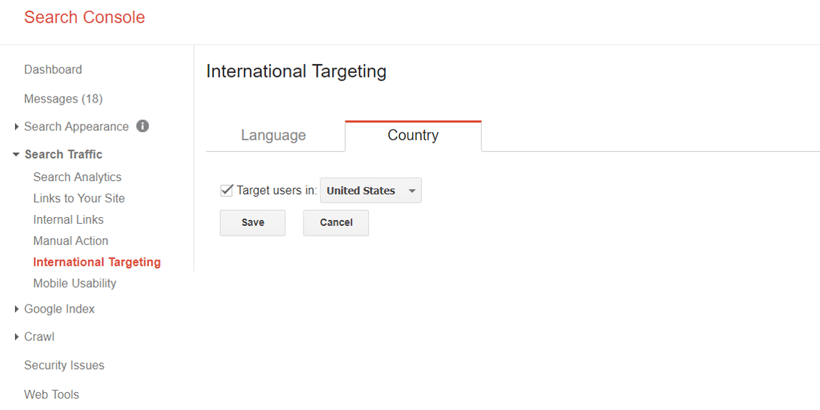Screen dimensions: 820x410
Task: Expand the Google Index section arrow
Action: (x=17, y=309)
